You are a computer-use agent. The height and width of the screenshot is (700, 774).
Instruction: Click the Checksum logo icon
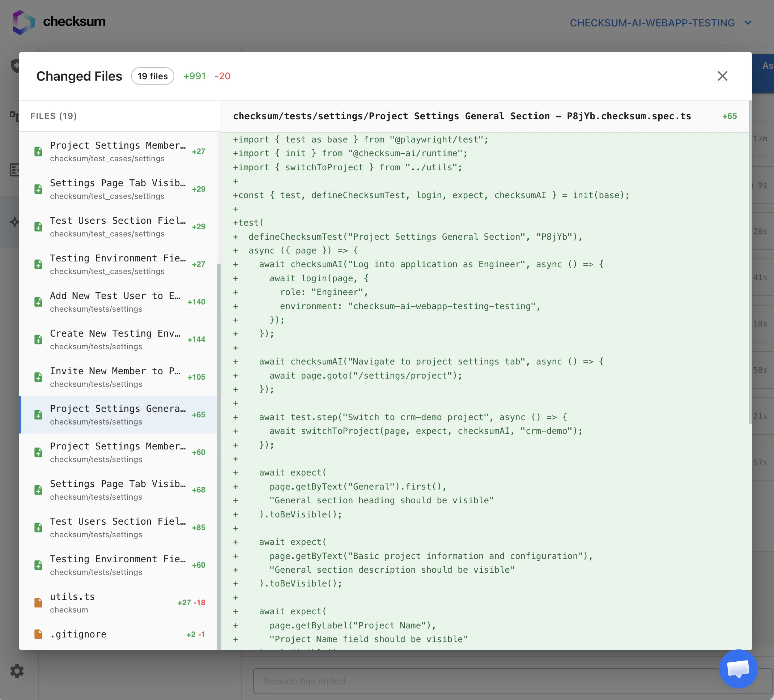tap(24, 22)
